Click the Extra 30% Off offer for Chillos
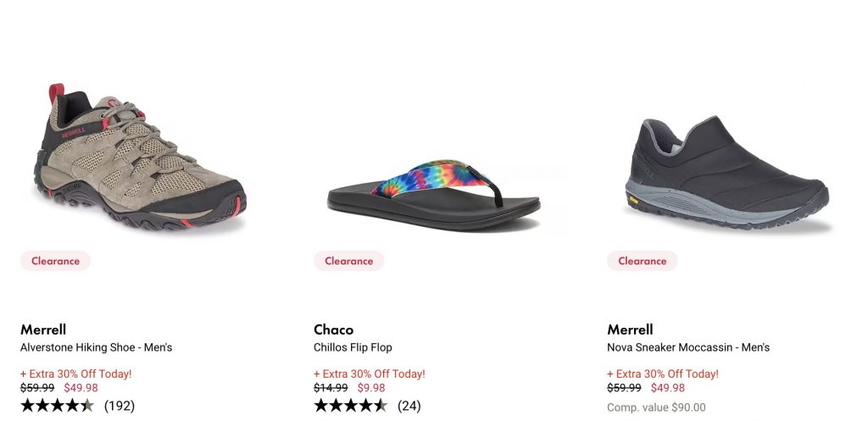Screen dimensions: 868x421 pyautogui.click(x=370, y=374)
